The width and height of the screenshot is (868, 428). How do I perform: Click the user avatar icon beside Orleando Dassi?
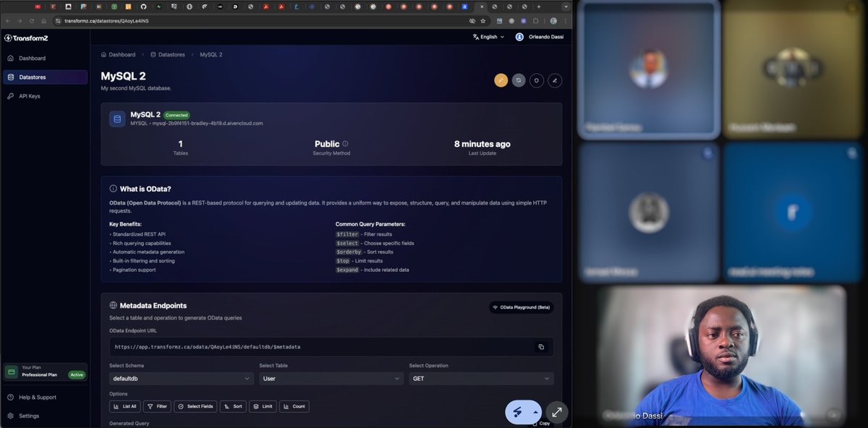(x=519, y=37)
